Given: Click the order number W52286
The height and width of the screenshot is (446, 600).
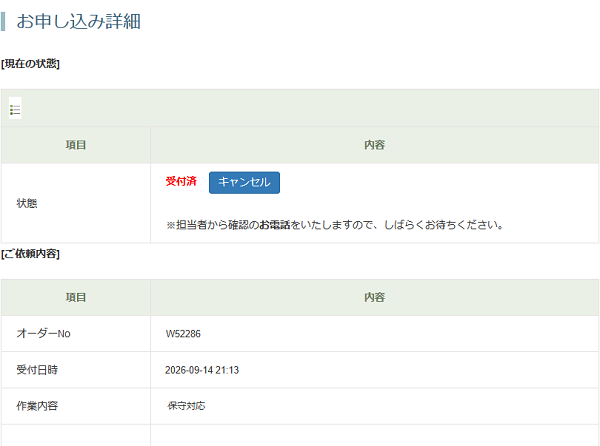Looking at the screenshot, I should click(183, 334).
